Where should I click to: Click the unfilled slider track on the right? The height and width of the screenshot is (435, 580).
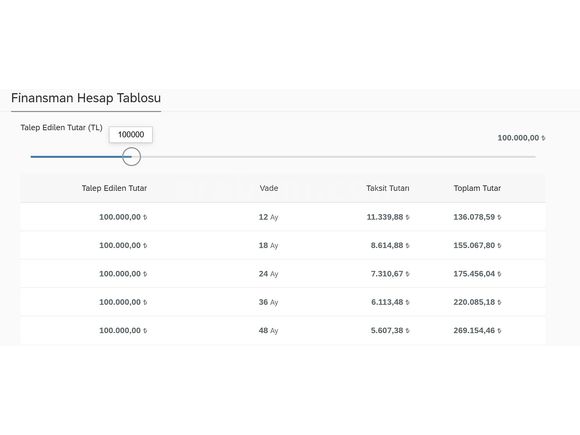338,157
